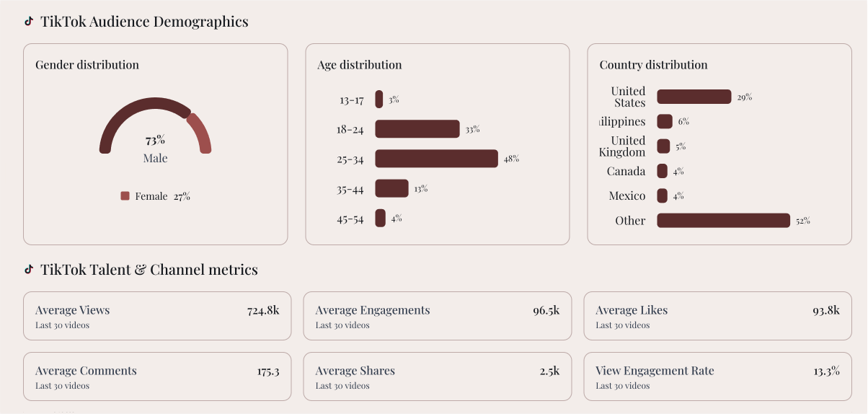Select the 25-34 age bar
Image resolution: width=868 pixels, height=414 pixels.
click(x=436, y=159)
